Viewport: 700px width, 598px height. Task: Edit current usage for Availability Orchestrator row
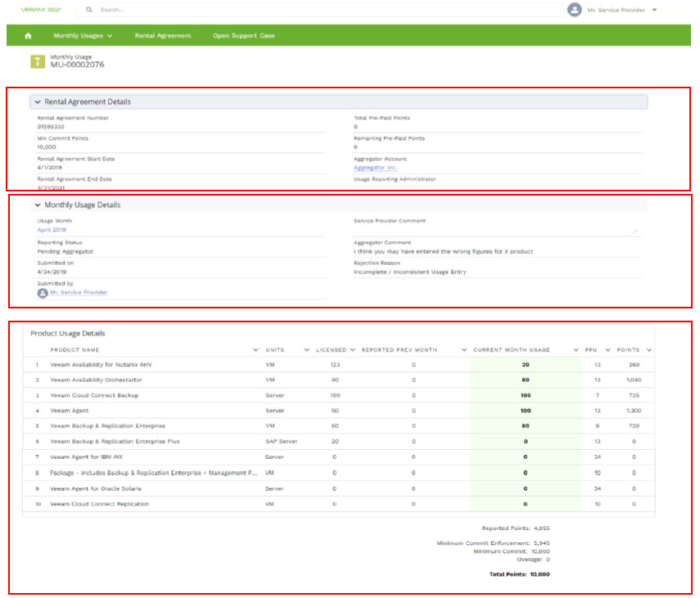(x=526, y=380)
